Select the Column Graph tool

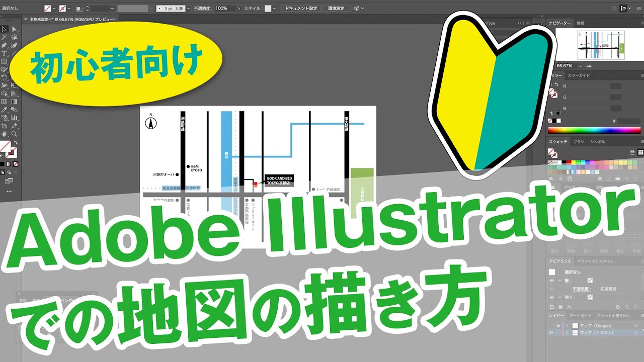15,118
